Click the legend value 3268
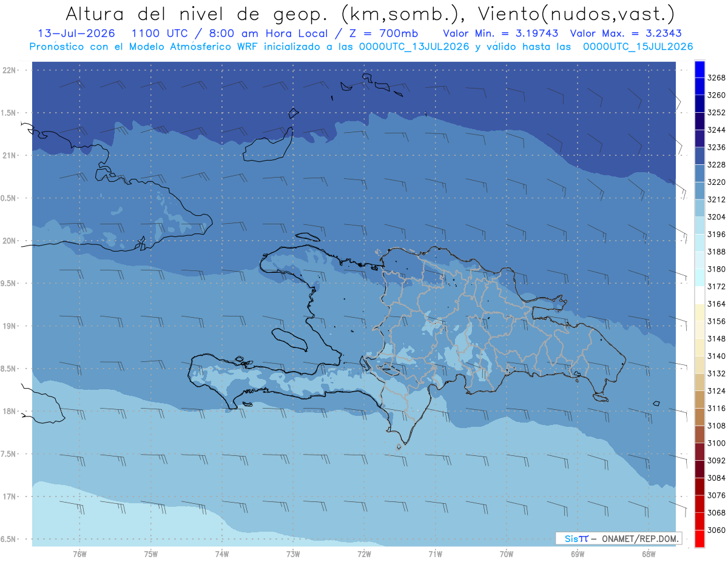This screenshot has height=562, width=728. pos(716,78)
